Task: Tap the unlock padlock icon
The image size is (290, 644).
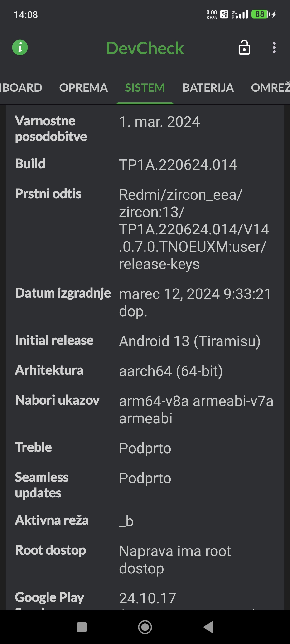Action: click(244, 47)
